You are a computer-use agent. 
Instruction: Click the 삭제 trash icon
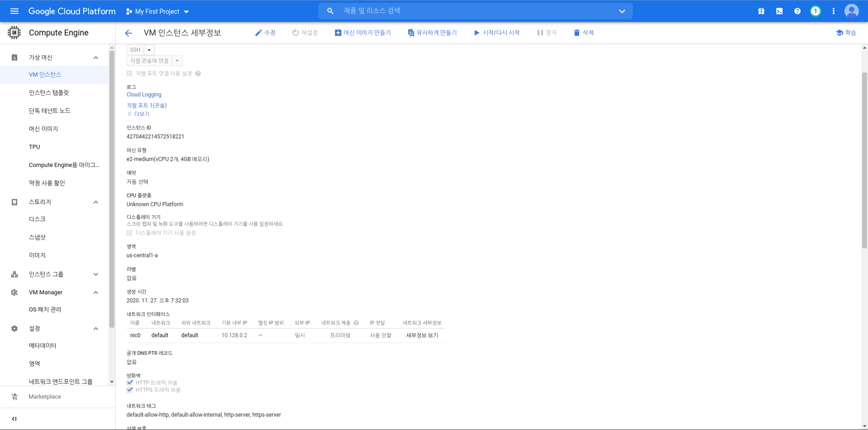(576, 33)
